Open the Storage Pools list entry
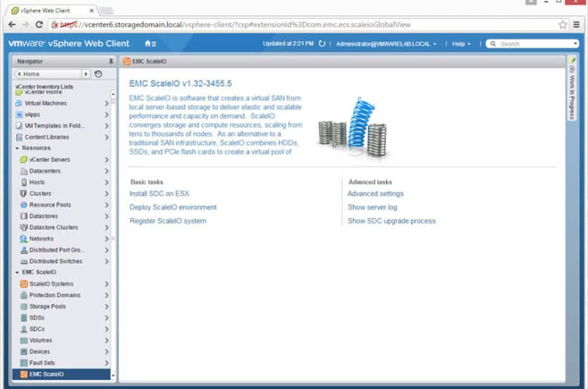This screenshot has width=588, height=389. coord(62,306)
